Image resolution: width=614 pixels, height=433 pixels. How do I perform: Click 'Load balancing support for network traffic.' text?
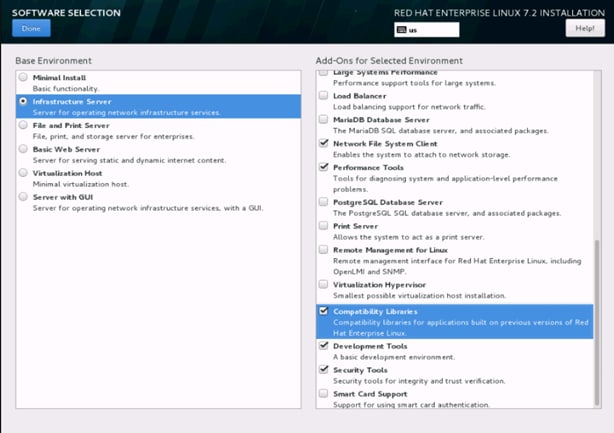(x=409, y=107)
